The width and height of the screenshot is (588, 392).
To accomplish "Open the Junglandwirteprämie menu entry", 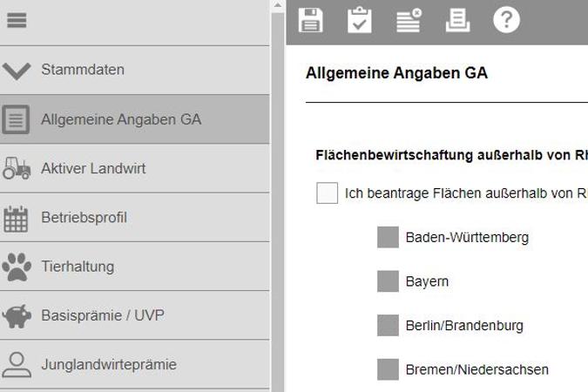I will (135, 365).
